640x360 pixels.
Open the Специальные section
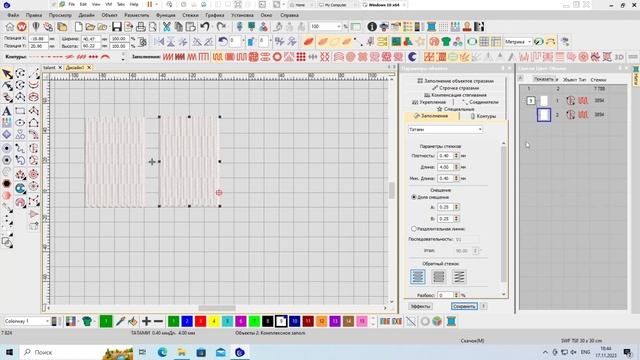455,109
